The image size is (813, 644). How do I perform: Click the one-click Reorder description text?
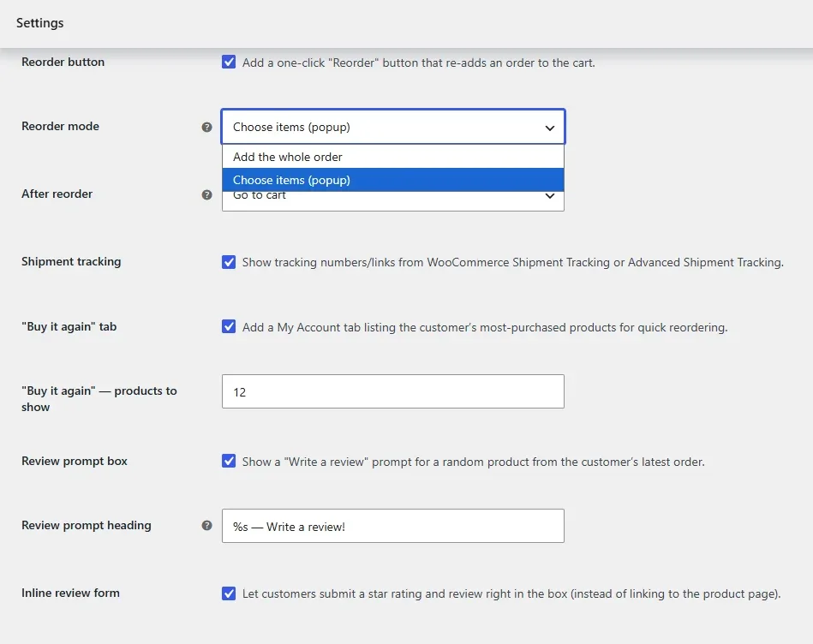[x=418, y=63]
